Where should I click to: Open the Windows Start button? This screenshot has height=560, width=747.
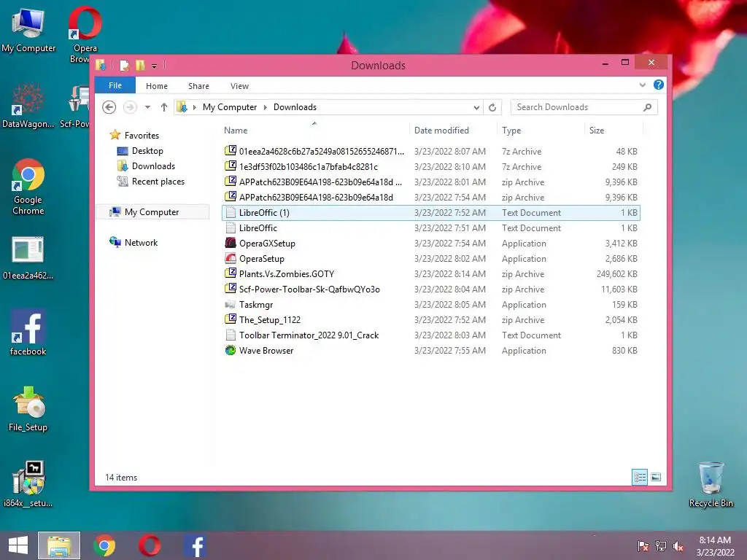click(18, 545)
